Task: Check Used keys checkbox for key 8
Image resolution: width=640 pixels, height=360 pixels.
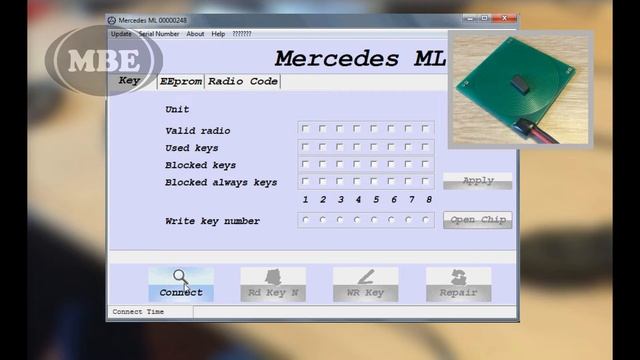Action: coord(425,147)
